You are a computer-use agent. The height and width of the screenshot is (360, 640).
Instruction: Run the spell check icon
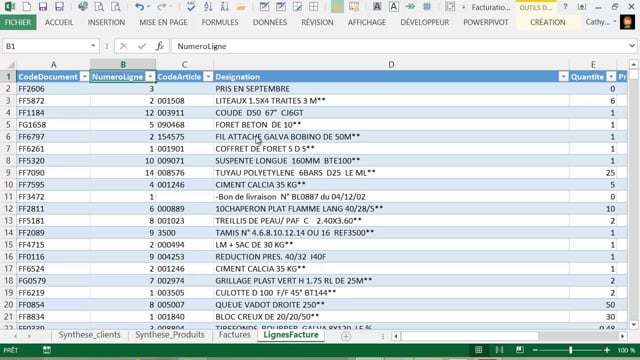[x=191, y=7]
